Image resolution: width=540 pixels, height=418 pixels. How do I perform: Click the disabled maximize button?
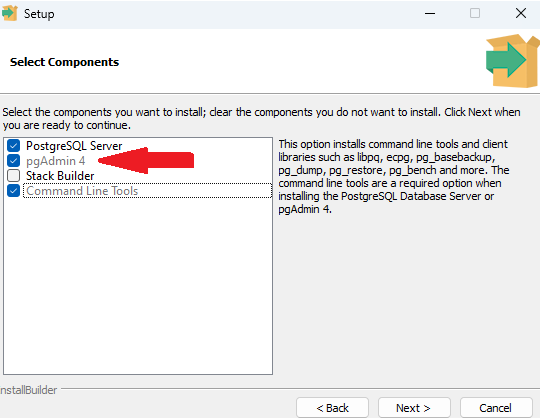475,13
